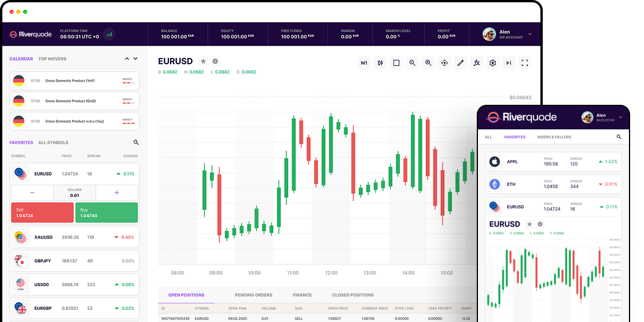Toggle the square layout icon in toolbar
The height and width of the screenshot is (322, 644).
[396, 63]
